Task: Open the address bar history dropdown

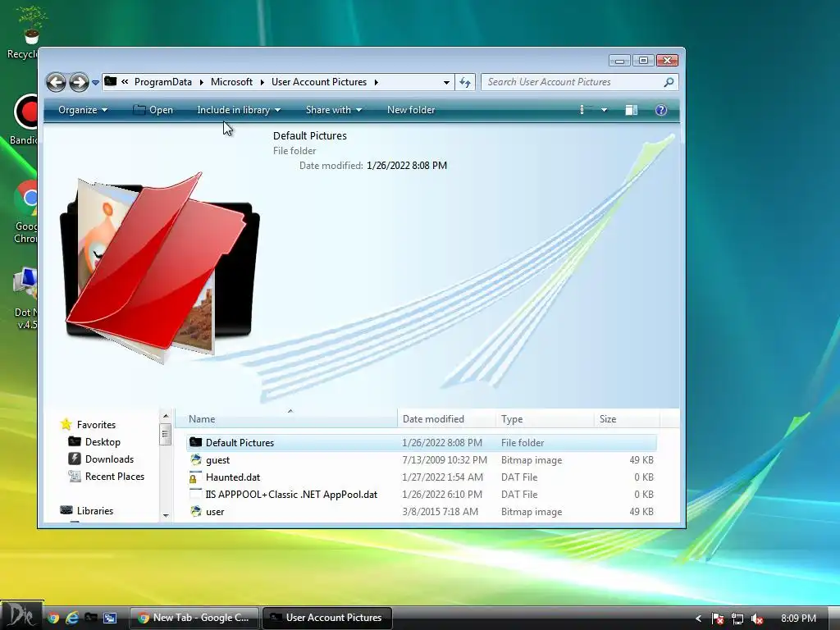Action: (446, 83)
